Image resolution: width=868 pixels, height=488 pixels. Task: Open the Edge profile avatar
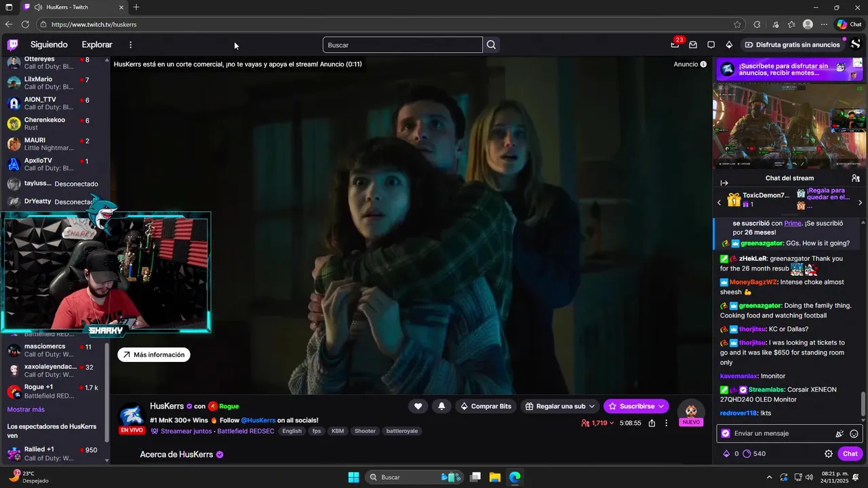click(x=808, y=24)
